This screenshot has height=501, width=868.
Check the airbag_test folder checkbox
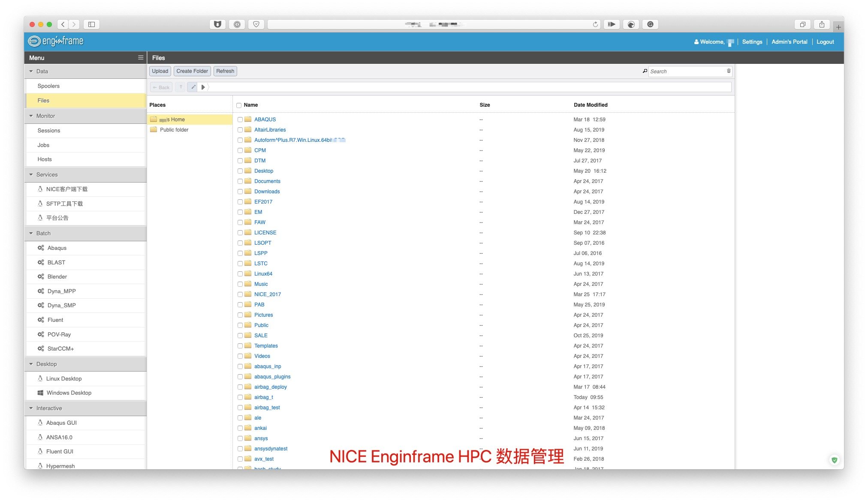240,408
